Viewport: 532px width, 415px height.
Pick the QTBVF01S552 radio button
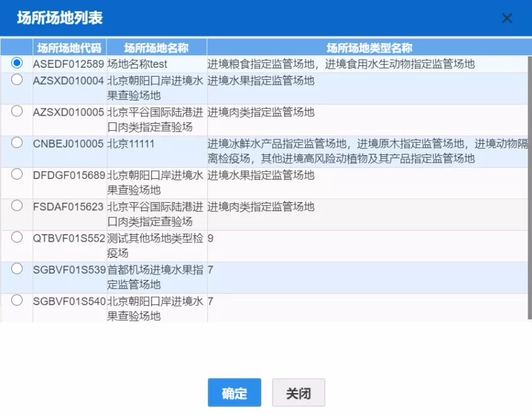[16, 237]
